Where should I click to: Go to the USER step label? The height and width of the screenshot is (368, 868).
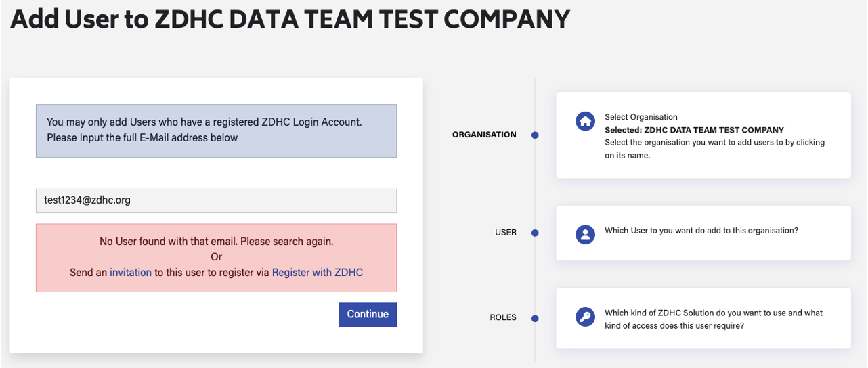[x=506, y=233]
